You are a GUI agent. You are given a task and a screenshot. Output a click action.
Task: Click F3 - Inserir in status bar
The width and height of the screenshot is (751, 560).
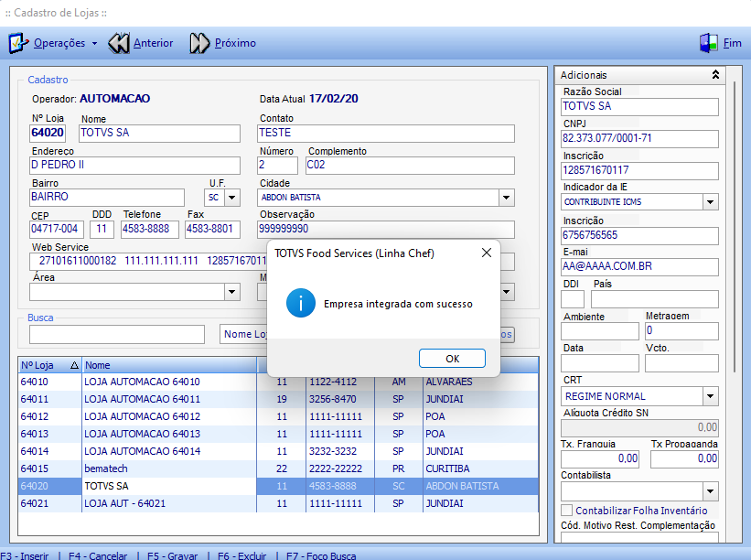pos(25,555)
